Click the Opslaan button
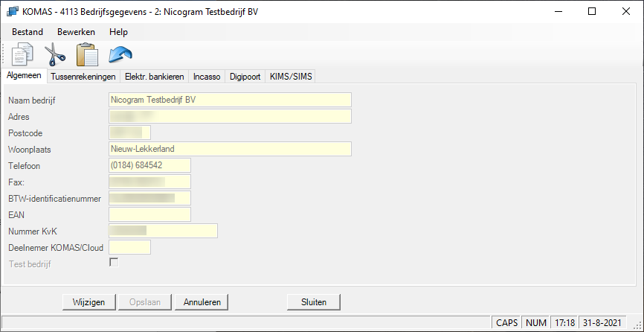Viewport: 644px width, 332px height. (x=144, y=302)
